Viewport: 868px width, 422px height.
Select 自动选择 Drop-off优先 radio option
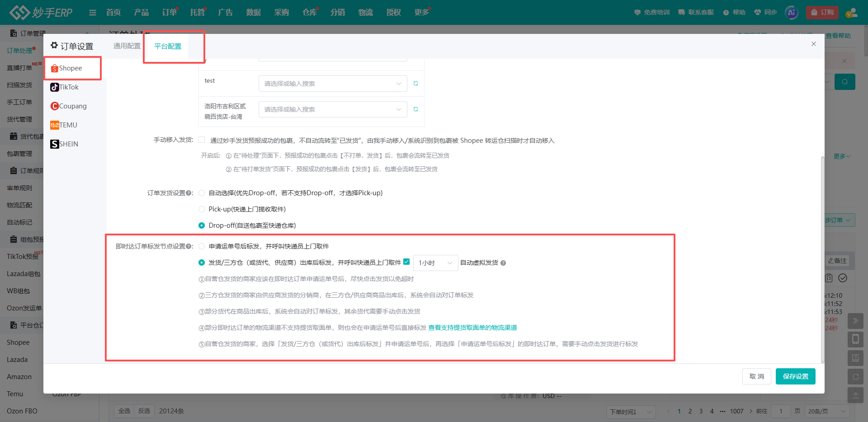pyautogui.click(x=202, y=193)
